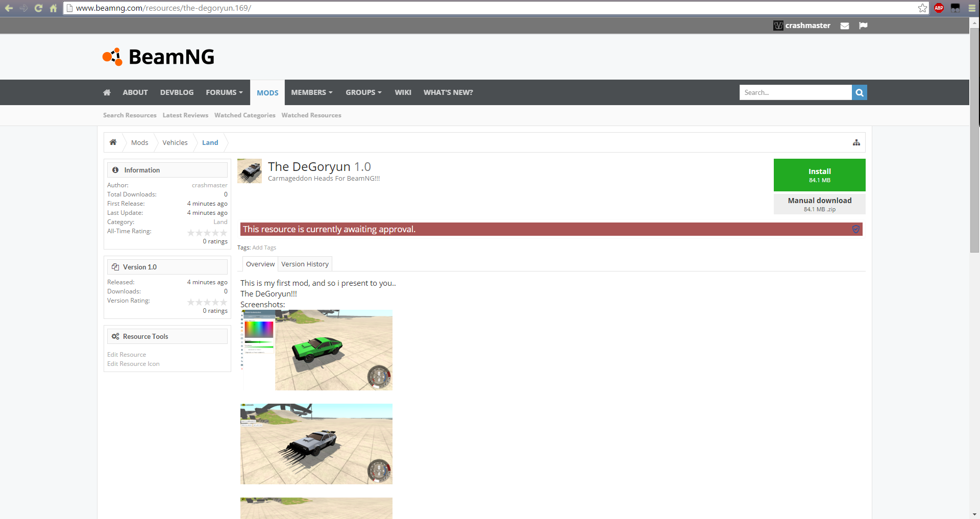Open the AdBlock Plus extension icon

tap(939, 8)
